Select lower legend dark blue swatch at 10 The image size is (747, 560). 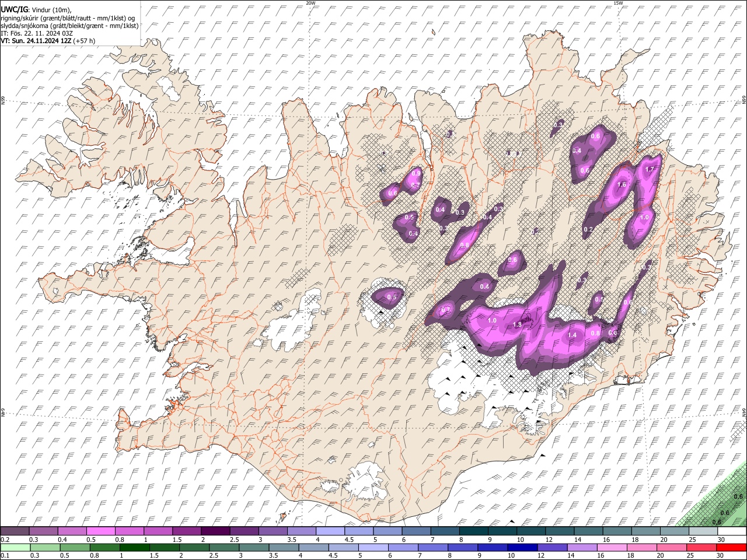(x=523, y=547)
